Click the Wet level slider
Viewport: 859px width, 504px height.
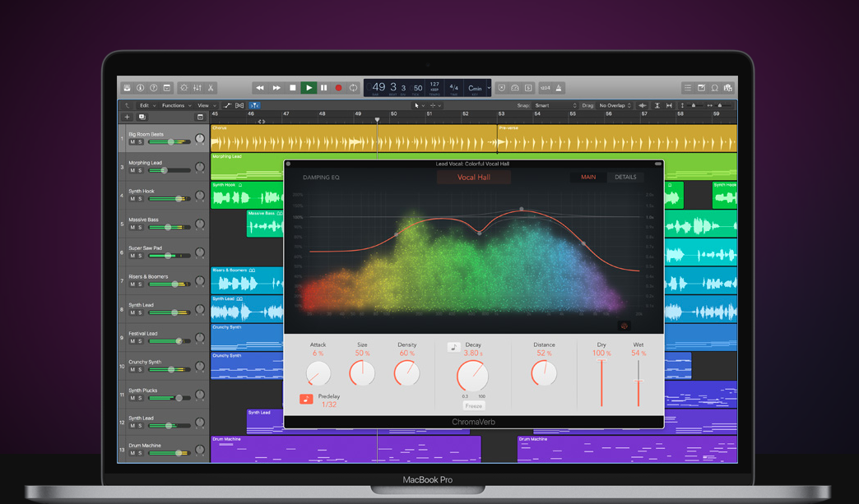638,382
